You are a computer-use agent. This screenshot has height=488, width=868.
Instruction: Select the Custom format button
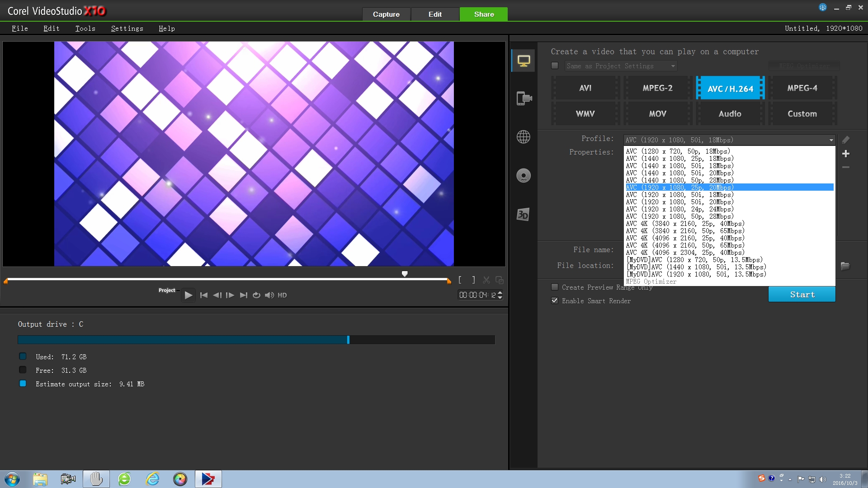pyautogui.click(x=802, y=114)
